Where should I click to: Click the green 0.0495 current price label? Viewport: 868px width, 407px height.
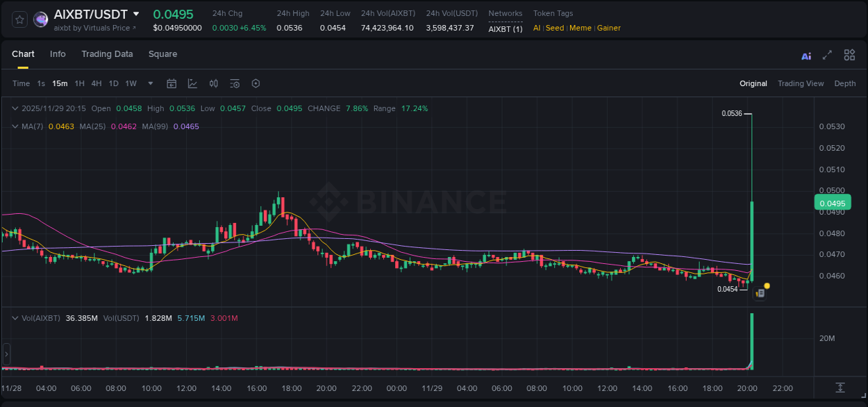(832, 202)
